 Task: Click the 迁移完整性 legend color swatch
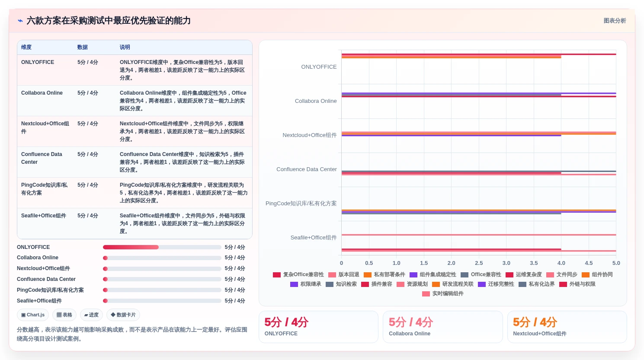[482, 284]
